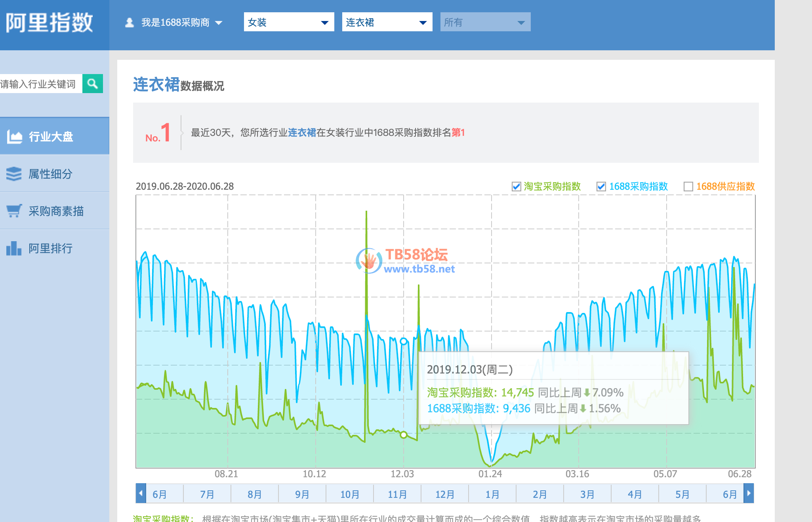
Task: Click the blue data point on 12.03
Action: (x=404, y=341)
